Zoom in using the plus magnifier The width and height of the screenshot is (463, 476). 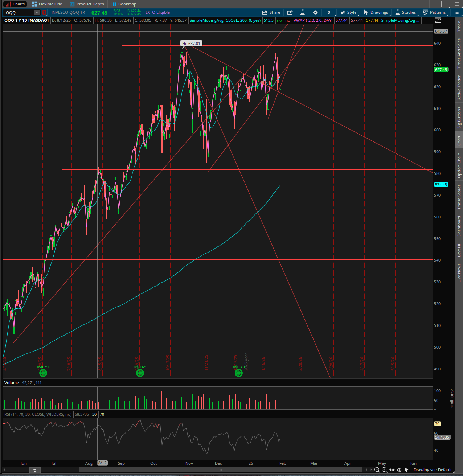point(384,470)
